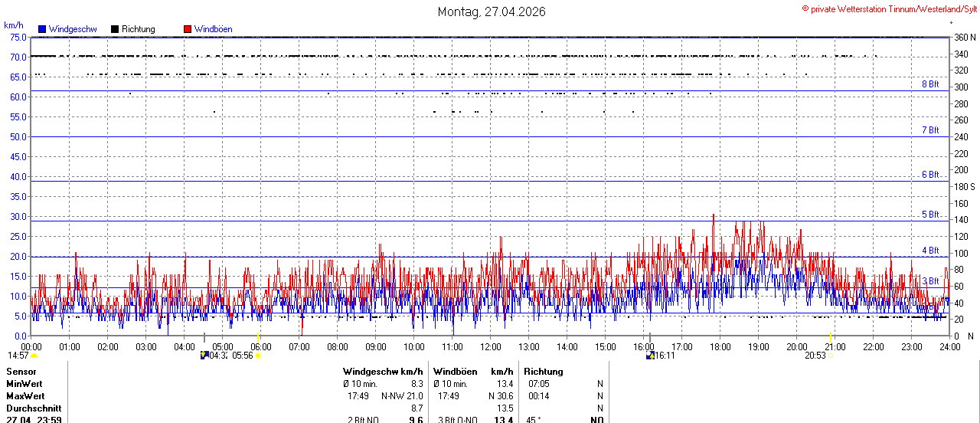The height and width of the screenshot is (423, 980).
Task: Click the 8.3 minimum wind speed value
Action: (x=417, y=384)
